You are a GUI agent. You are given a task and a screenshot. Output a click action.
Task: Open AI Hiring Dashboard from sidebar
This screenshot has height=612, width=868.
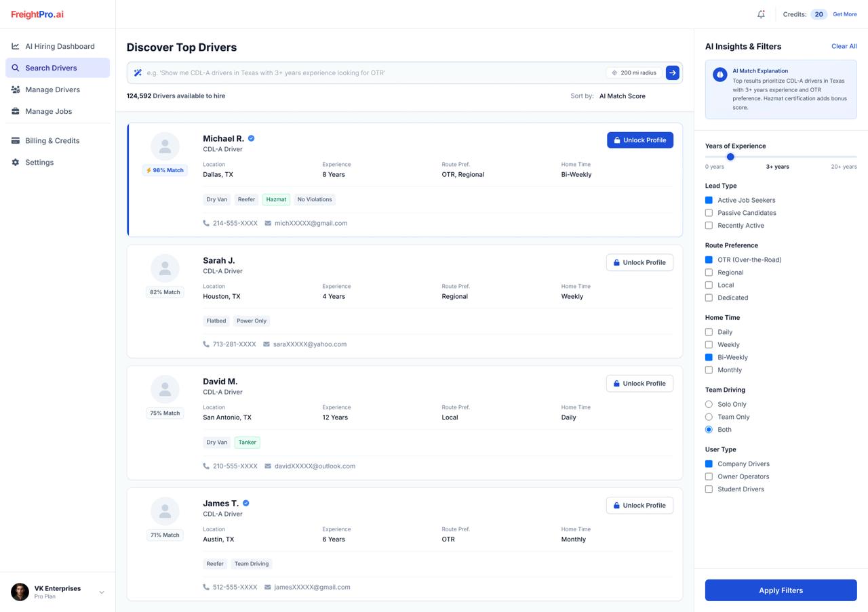tap(58, 46)
